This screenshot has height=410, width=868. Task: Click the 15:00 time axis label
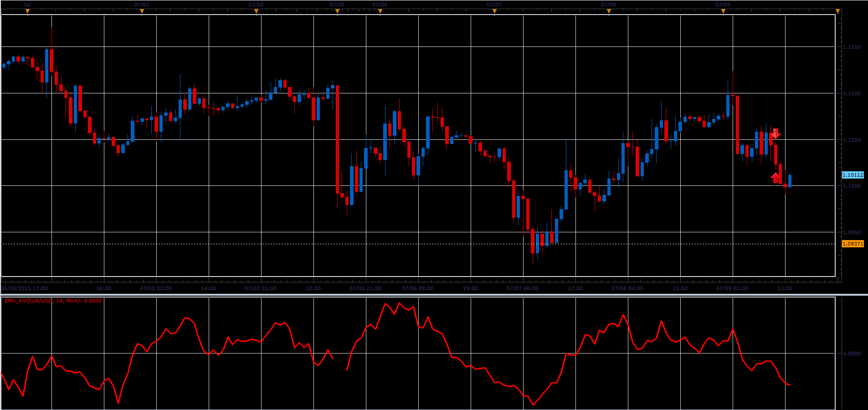click(x=680, y=288)
